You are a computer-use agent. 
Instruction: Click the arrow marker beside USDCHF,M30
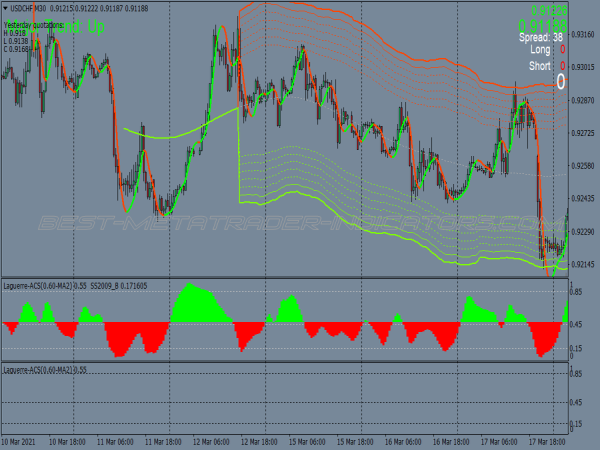click(5, 7)
